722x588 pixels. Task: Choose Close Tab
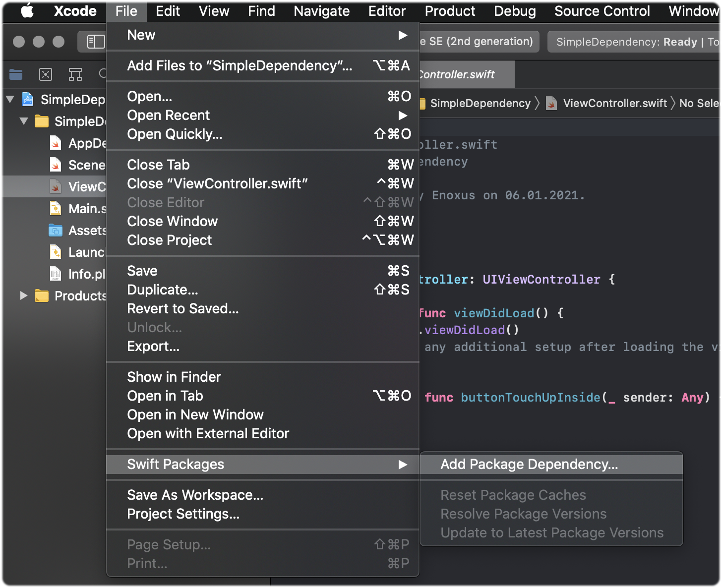[263, 165]
